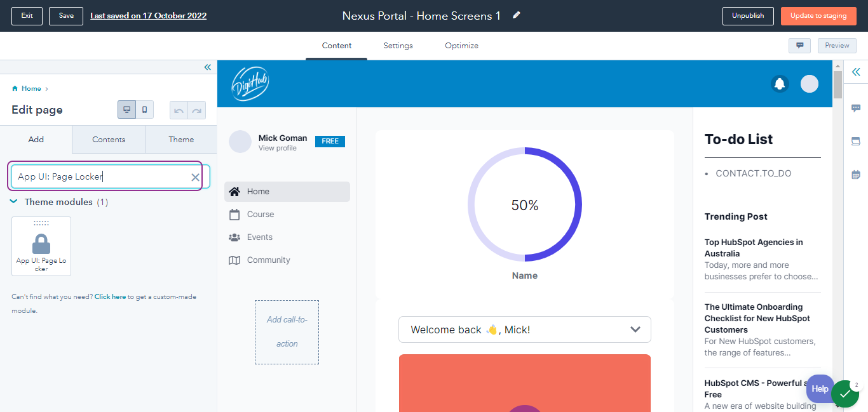Click View profile under Mick Goman
The image size is (868, 412).
278,149
